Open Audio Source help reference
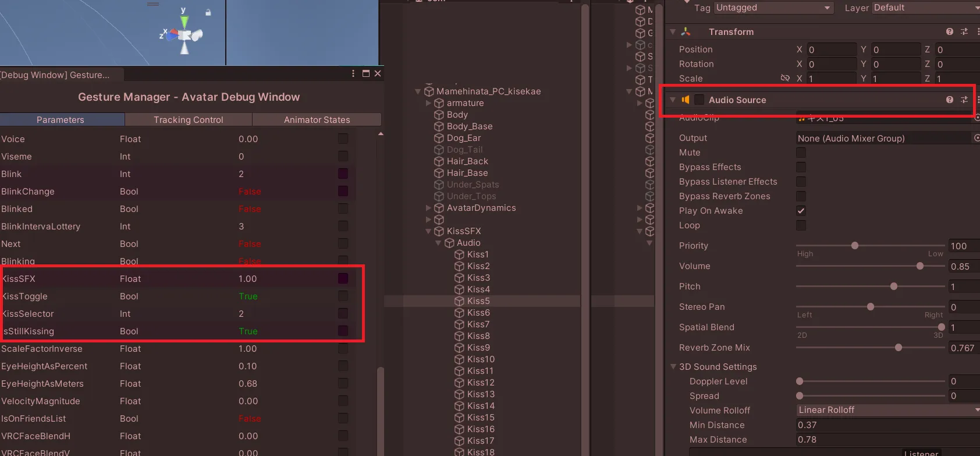The image size is (980, 456). [x=950, y=100]
